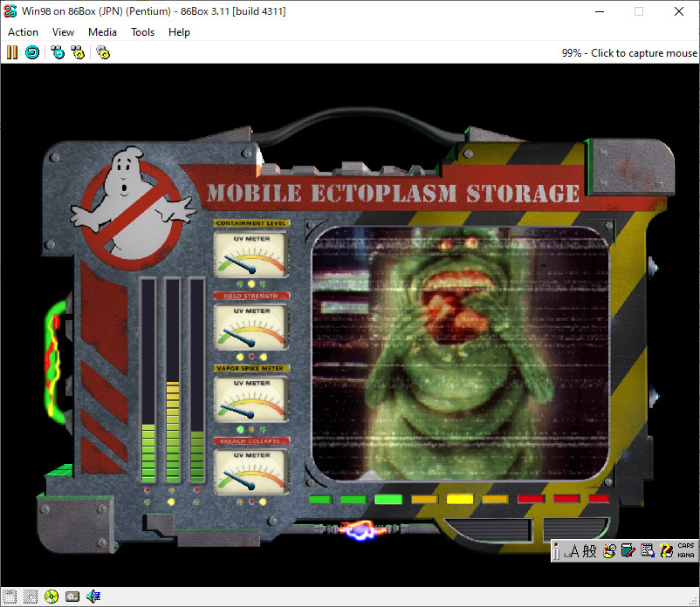
Task: Click the '99% - Click to capture mouse' text
Action: pos(629,53)
